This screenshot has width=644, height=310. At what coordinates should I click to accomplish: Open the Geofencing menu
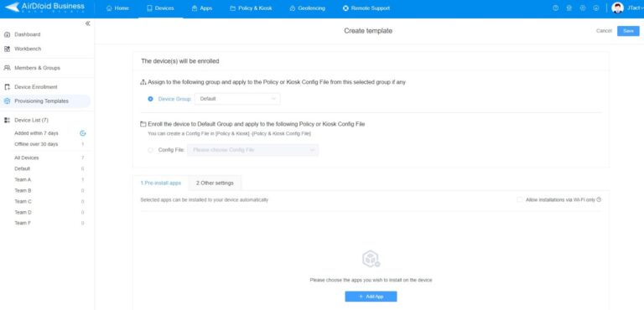307,8
